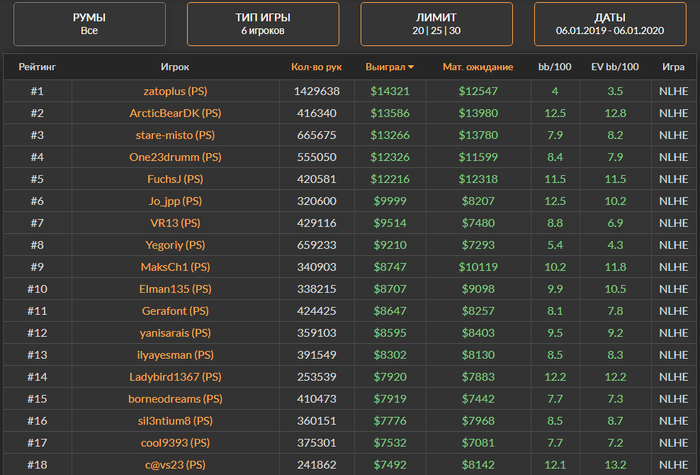Image resolution: width=700 pixels, height=475 pixels.
Task: Open the ДАТЫ date range picker
Action: (x=609, y=23)
